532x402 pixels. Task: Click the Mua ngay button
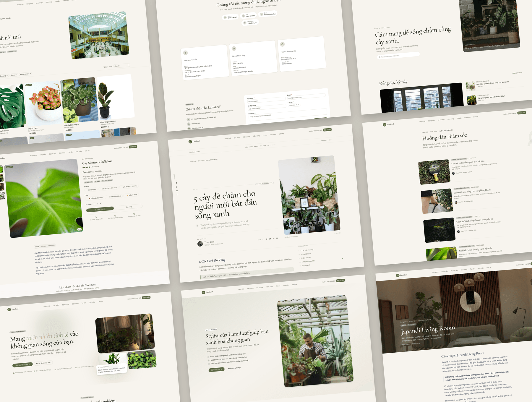[129, 207]
